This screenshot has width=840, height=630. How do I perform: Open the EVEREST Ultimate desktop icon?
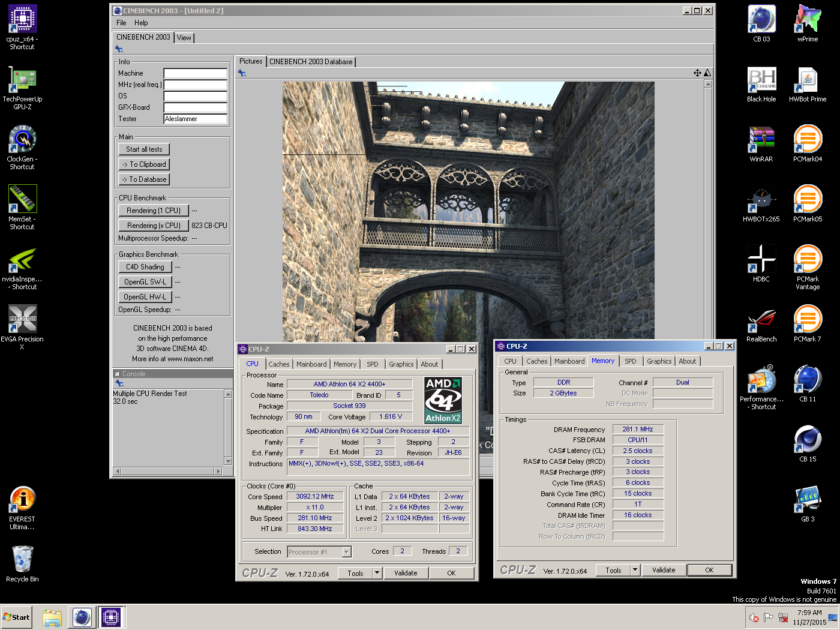pos(22,508)
